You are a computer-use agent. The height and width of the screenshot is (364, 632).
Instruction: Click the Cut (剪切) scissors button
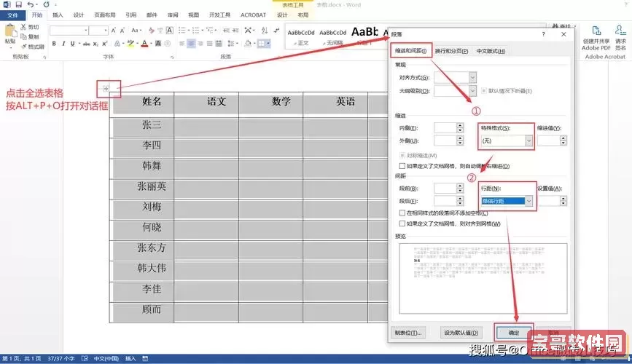point(30,27)
